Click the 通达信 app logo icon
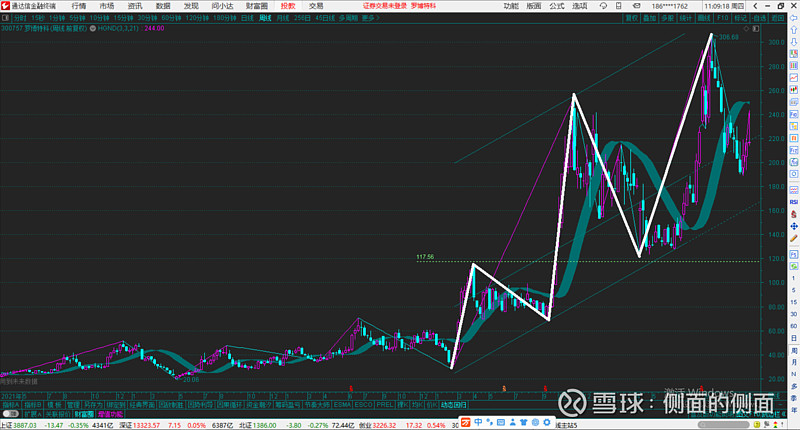 coord(5,6)
